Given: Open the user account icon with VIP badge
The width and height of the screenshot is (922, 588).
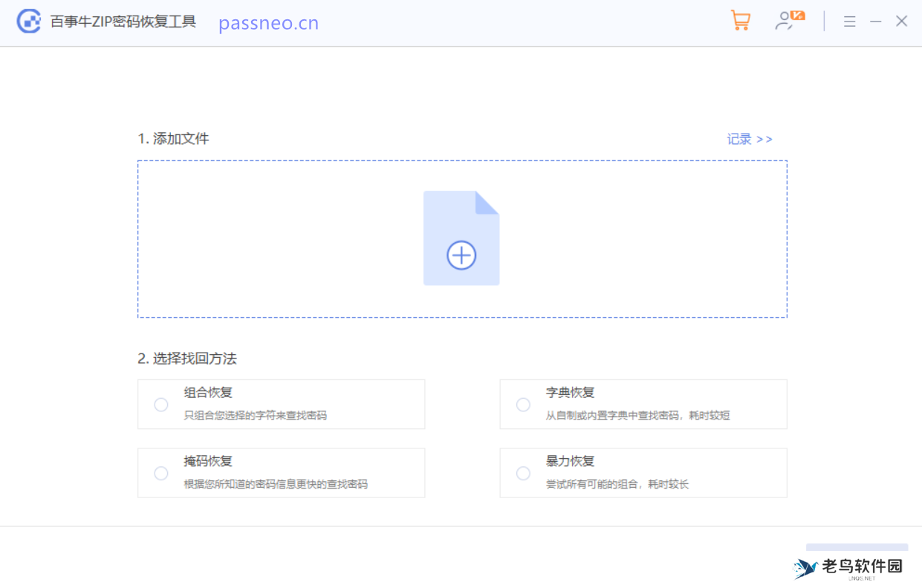Looking at the screenshot, I should tap(787, 22).
